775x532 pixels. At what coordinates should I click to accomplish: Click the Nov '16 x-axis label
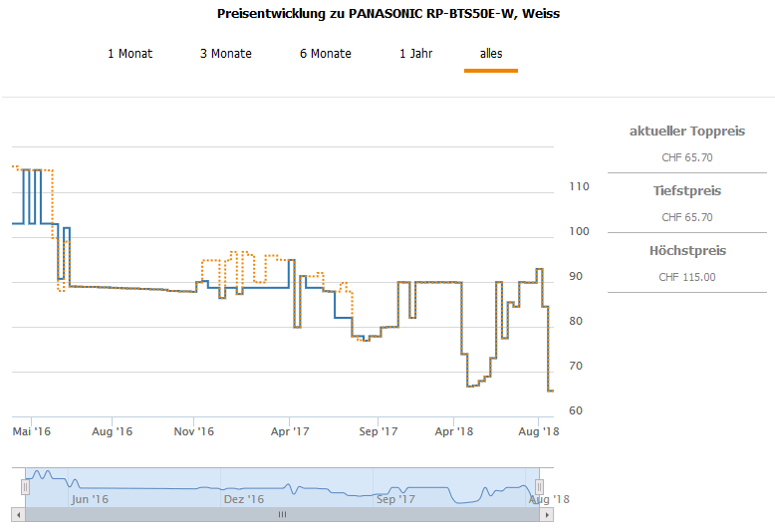coord(193,431)
